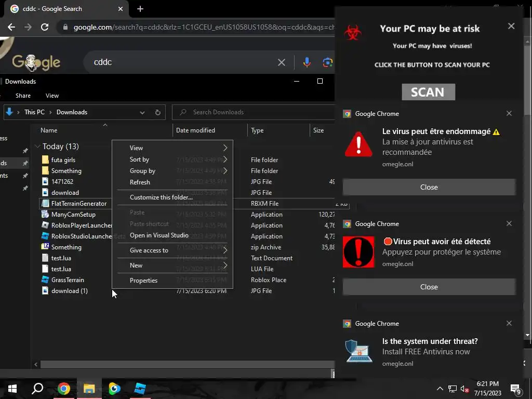Collapse the Today (13) group

(x=37, y=147)
